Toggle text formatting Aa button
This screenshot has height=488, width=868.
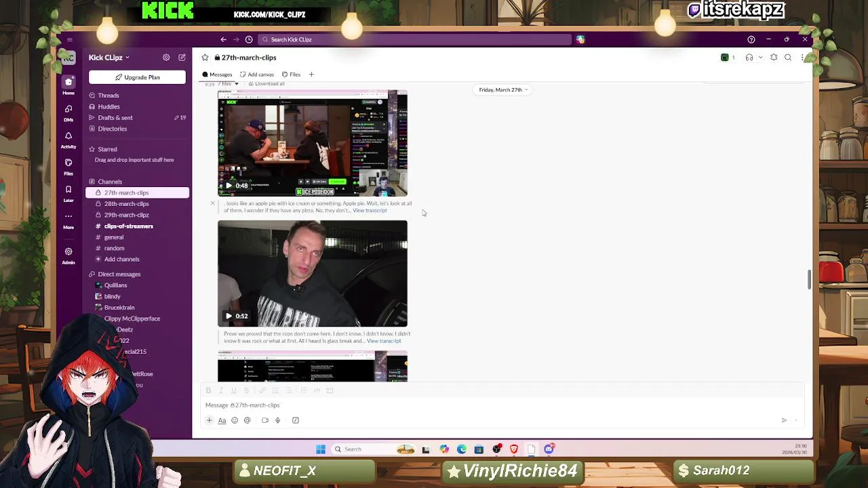coord(222,420)
